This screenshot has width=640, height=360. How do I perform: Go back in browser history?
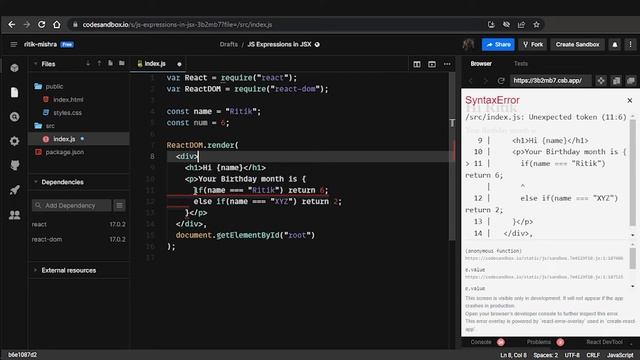(11, 25)
